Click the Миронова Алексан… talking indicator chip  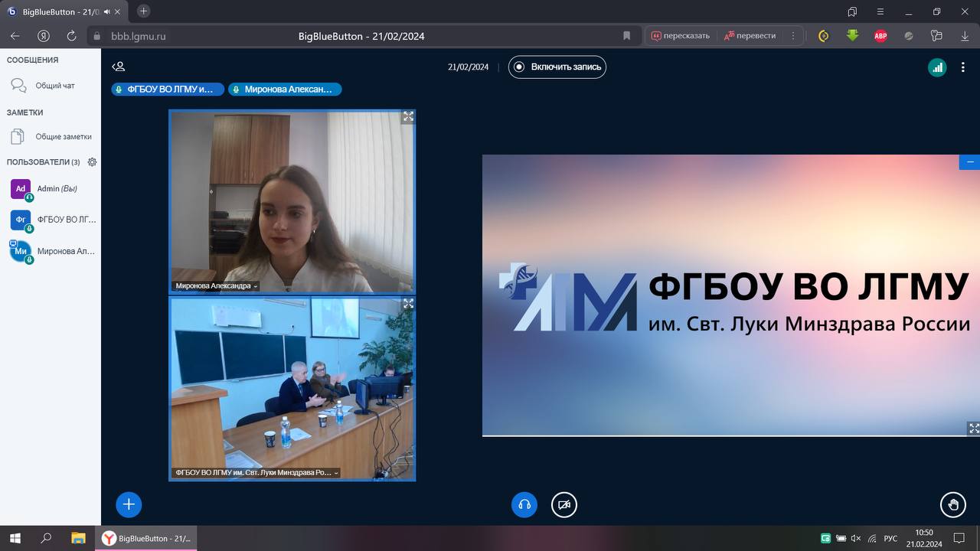(x=285, y=90)
